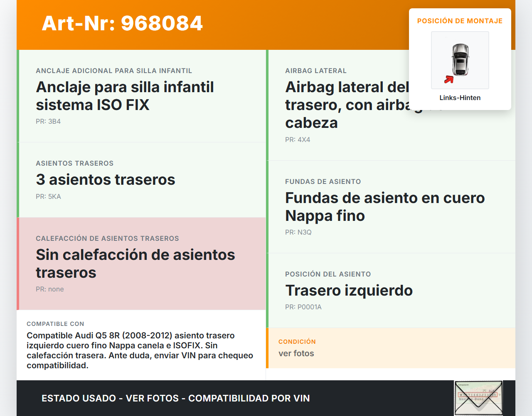This screenshot has height=416, width=532.
Task: Click 'ANCLAJE ADICIONAL PARA SILLA INFANTIL' label
Action: 114,71
